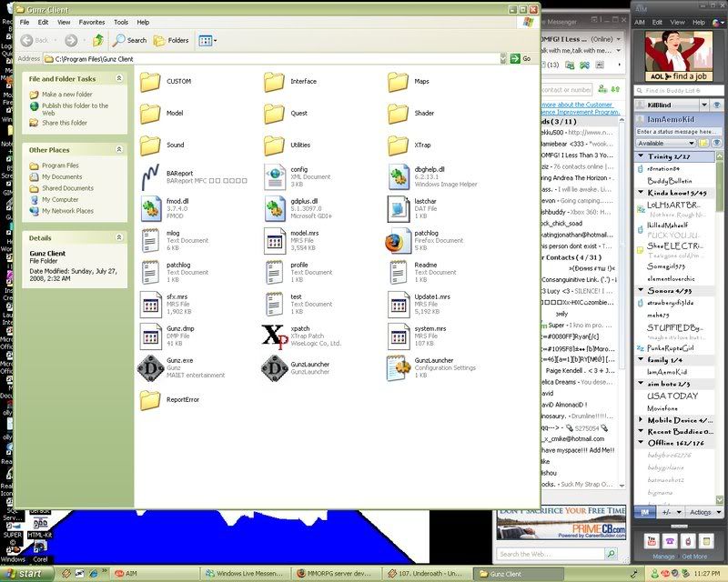
Task: Select the lastchar DAT file icon
Action: point(398,209)
